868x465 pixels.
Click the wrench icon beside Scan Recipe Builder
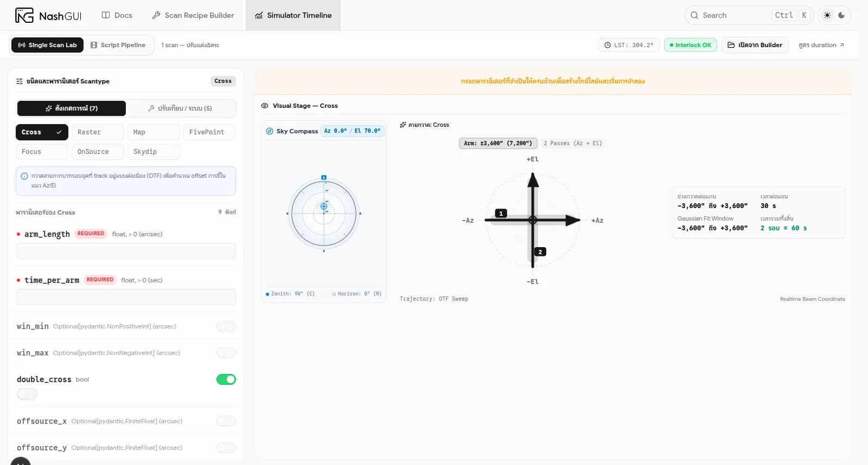(156, 15)
